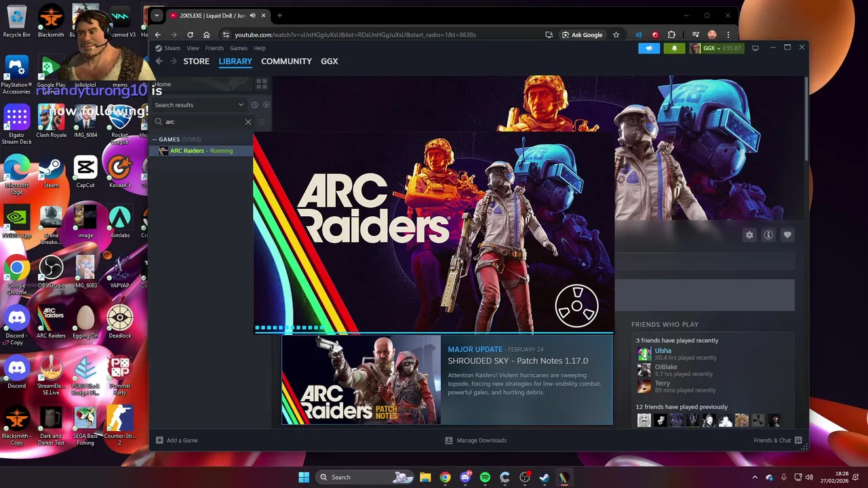Open Library Home link

163,84
